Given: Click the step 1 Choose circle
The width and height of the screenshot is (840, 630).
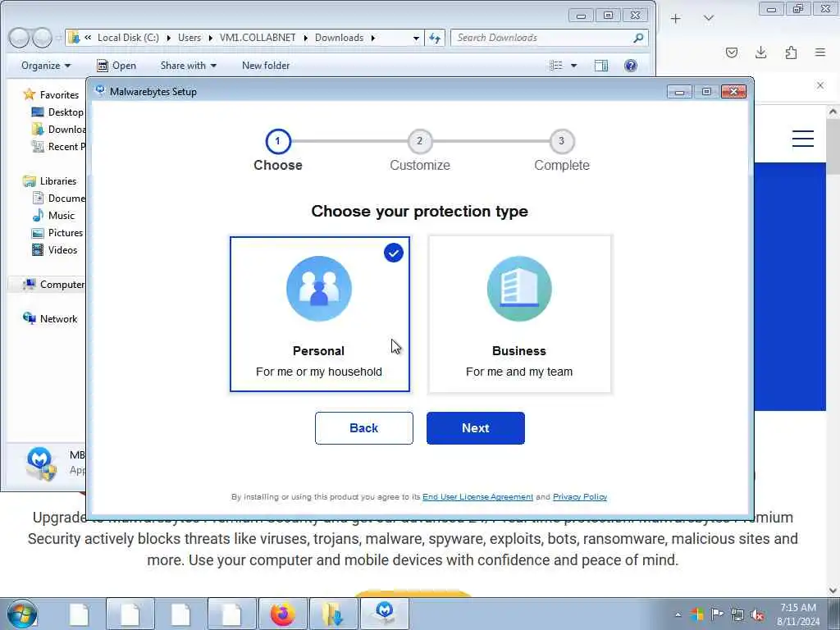Looking at the screenshot, I should [278, 141].
